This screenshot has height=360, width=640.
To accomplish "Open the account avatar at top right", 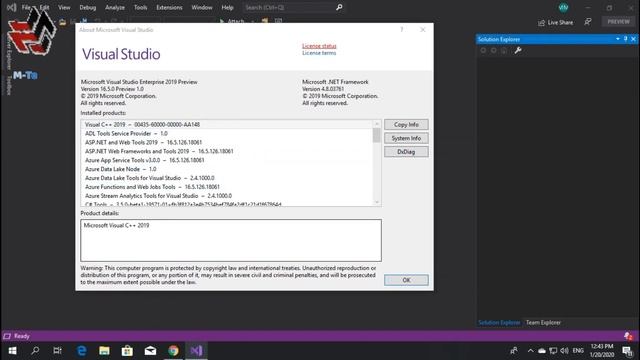I will [x=563, y=7].
